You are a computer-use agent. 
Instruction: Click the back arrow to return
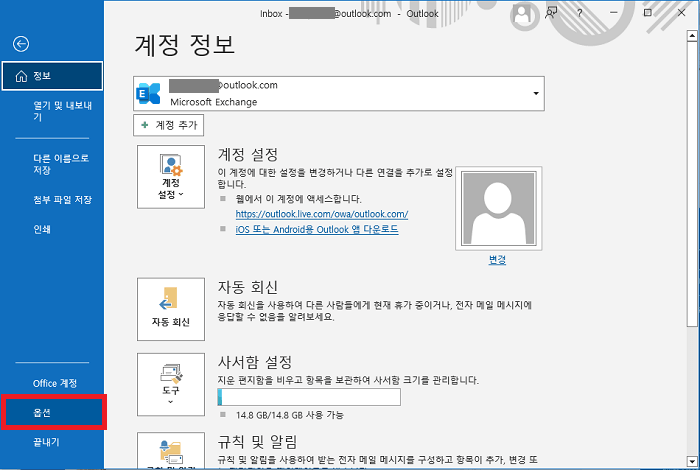click(21, 44)
